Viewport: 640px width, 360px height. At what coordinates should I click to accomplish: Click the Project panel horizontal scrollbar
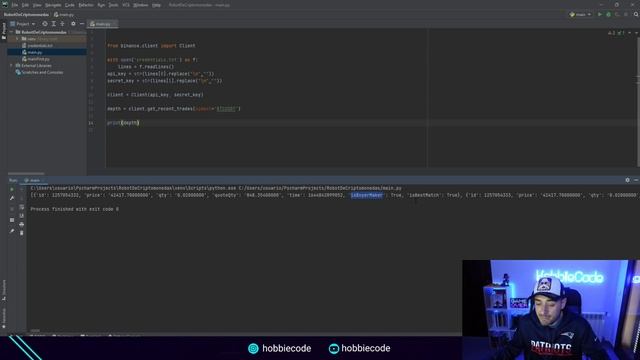pos(26,173)
